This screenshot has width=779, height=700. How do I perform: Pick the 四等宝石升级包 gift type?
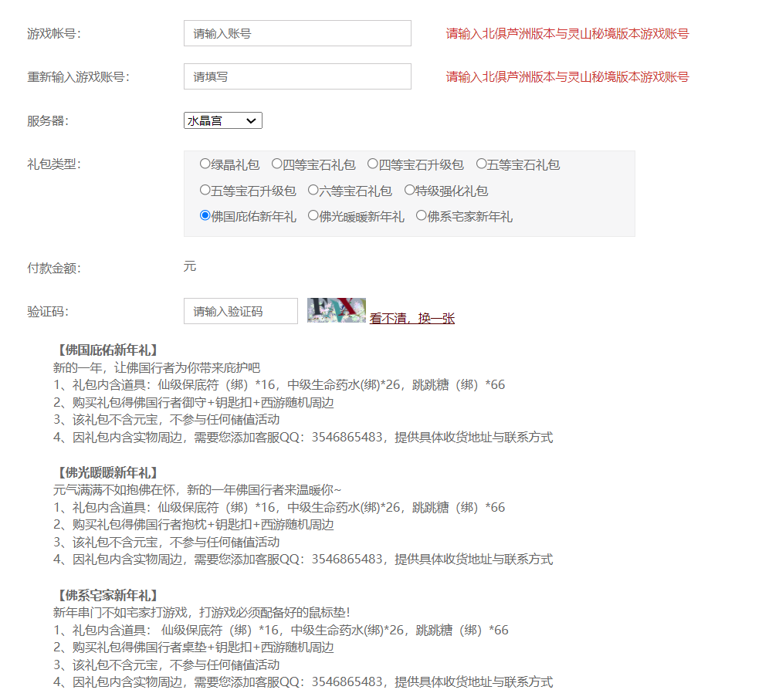373,164
